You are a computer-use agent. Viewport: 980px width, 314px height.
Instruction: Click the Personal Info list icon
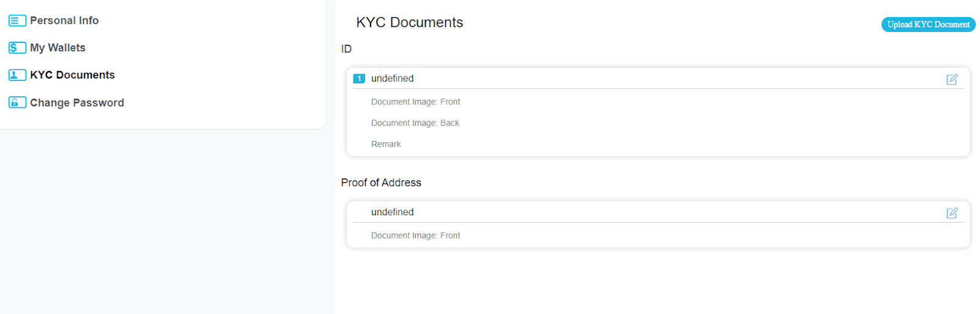pos(17,21)
